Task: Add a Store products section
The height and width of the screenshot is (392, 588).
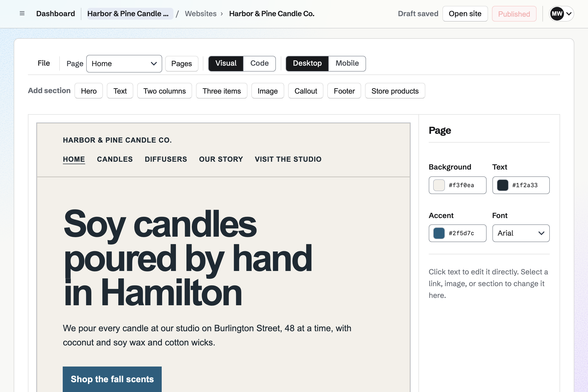Action: [395, 91]
